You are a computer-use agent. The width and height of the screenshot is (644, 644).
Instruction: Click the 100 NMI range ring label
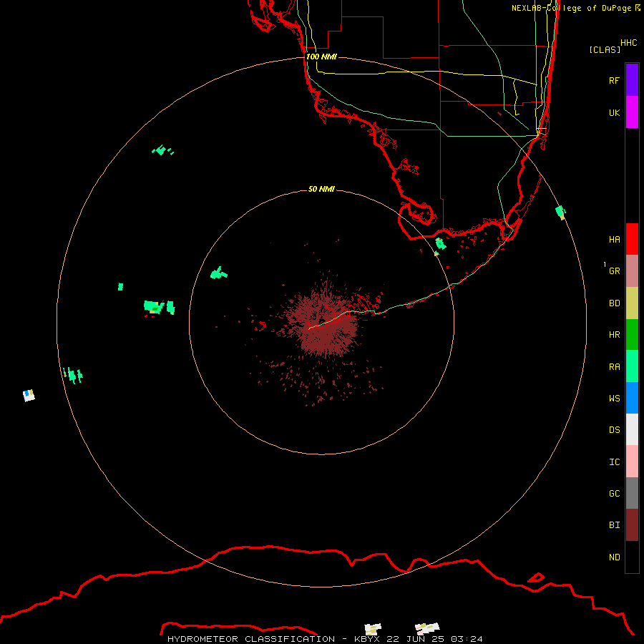[x=321, y=57]
